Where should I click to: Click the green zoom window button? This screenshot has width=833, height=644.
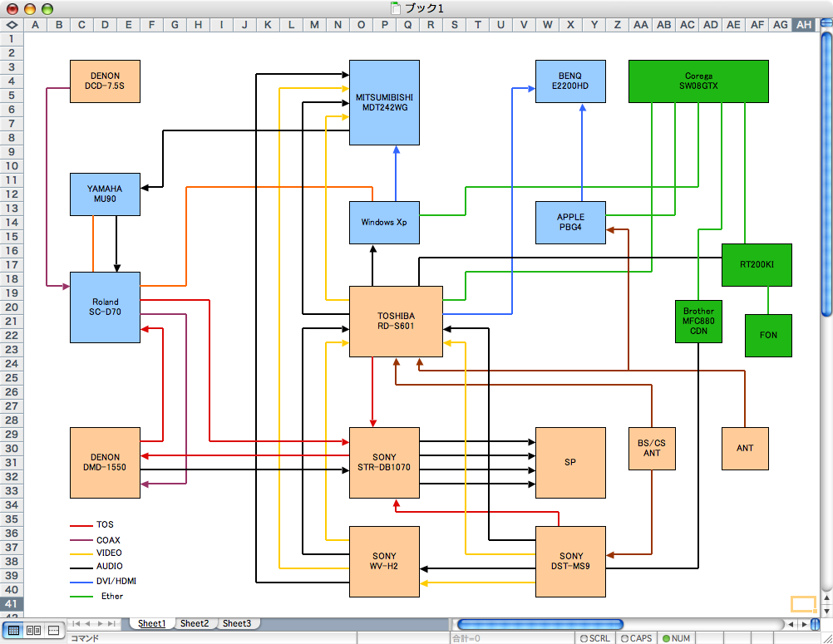click(x=47, y=9)
